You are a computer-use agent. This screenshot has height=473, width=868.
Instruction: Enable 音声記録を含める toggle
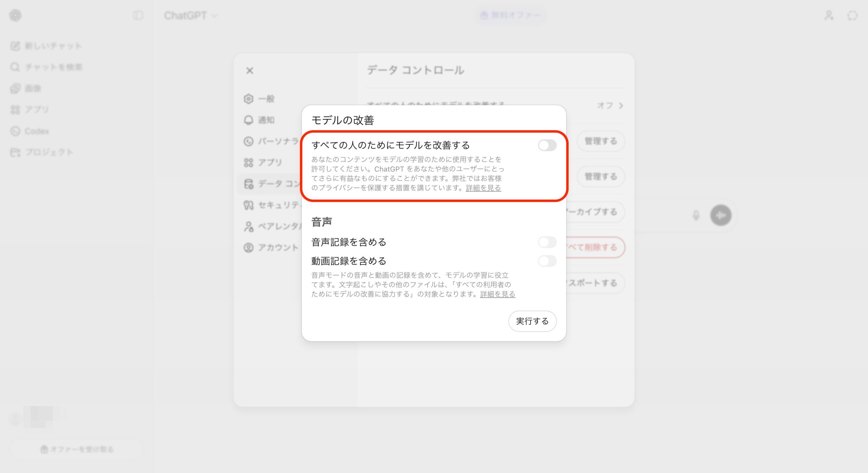(547, 242)
